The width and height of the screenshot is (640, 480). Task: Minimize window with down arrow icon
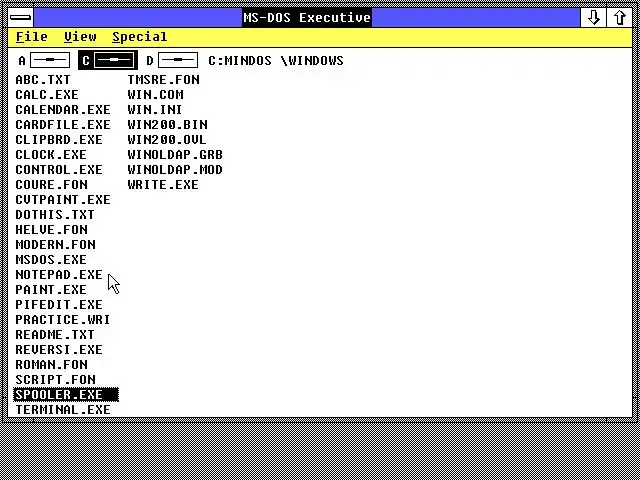(x=593, y=18)
